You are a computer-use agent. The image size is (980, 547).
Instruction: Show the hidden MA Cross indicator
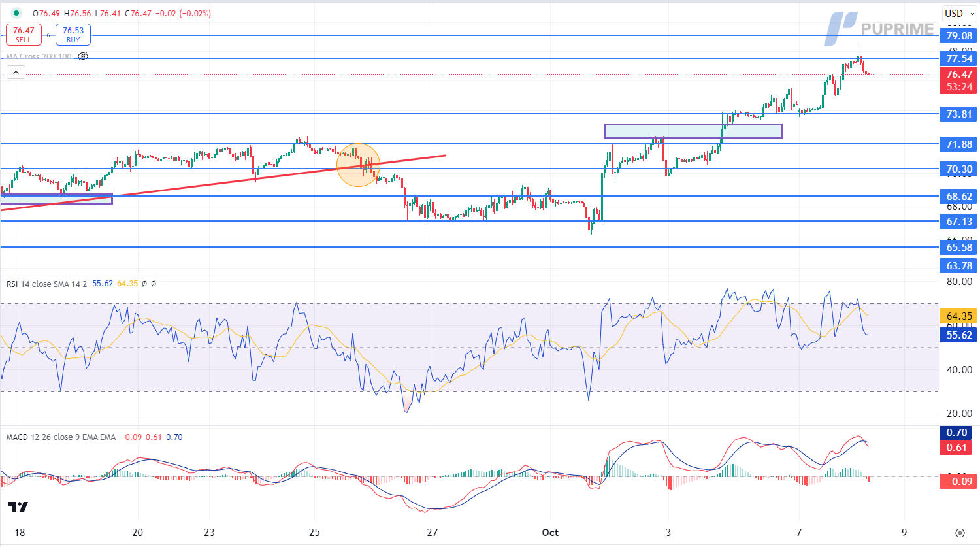83,57
